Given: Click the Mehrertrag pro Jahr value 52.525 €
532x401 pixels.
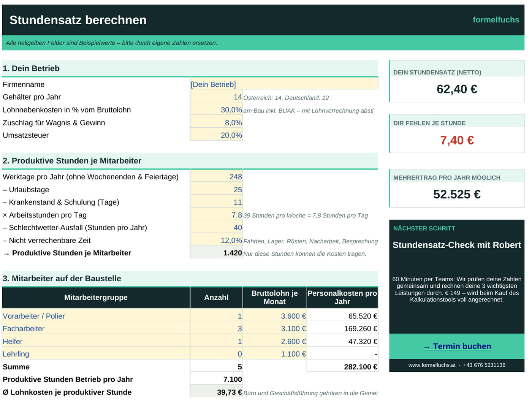Looking at the screenshot, I should click(x=457, y=194).
